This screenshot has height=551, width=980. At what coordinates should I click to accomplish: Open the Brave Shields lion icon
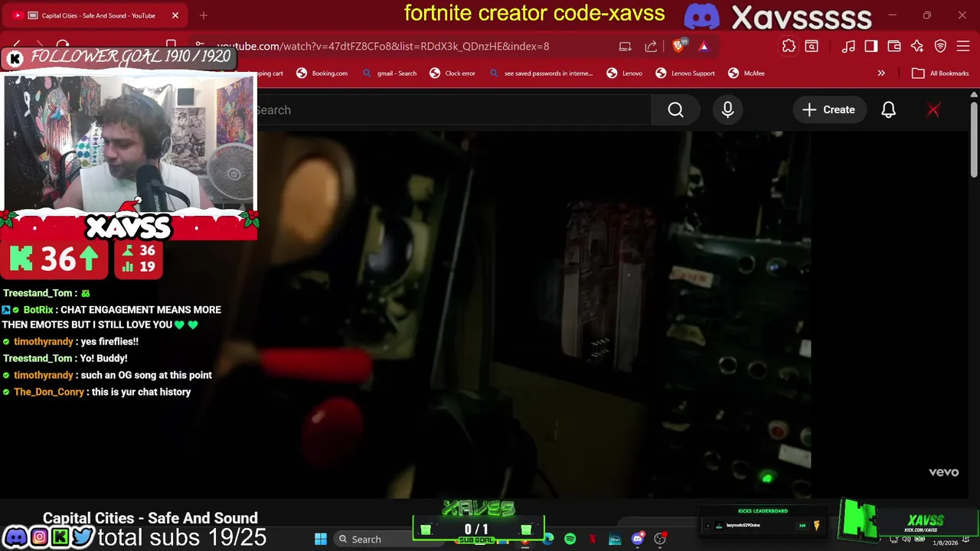(x=679, y=46)
